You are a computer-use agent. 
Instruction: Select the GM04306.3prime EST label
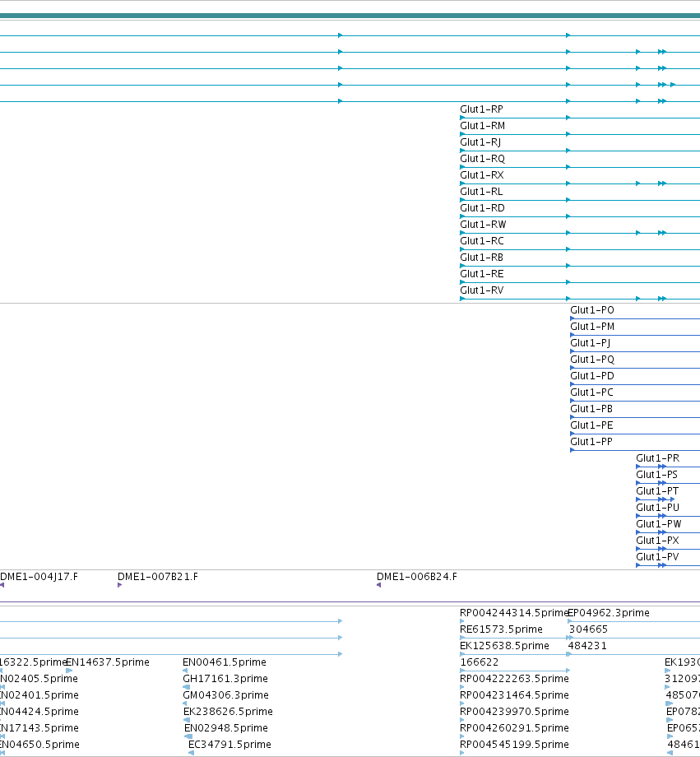226,694
